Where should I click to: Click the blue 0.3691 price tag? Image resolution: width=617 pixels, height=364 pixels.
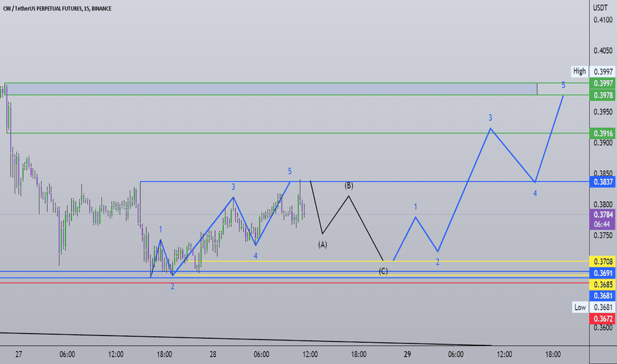coord(602,273)
